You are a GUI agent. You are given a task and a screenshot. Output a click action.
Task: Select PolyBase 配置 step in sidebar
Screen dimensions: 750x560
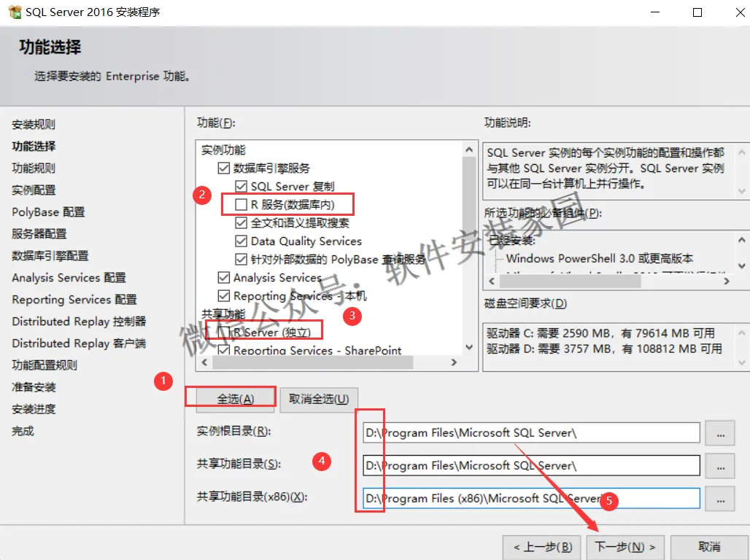tap(48, 212)
